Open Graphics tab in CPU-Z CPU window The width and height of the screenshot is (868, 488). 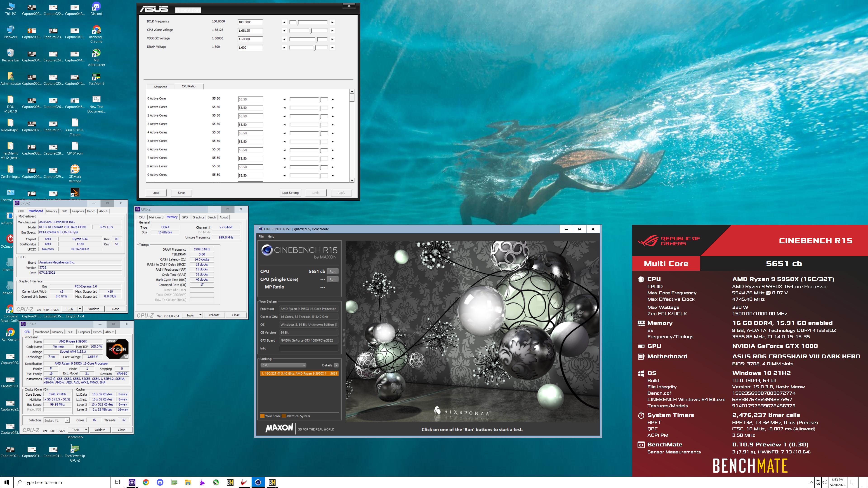tap(84, 332)
